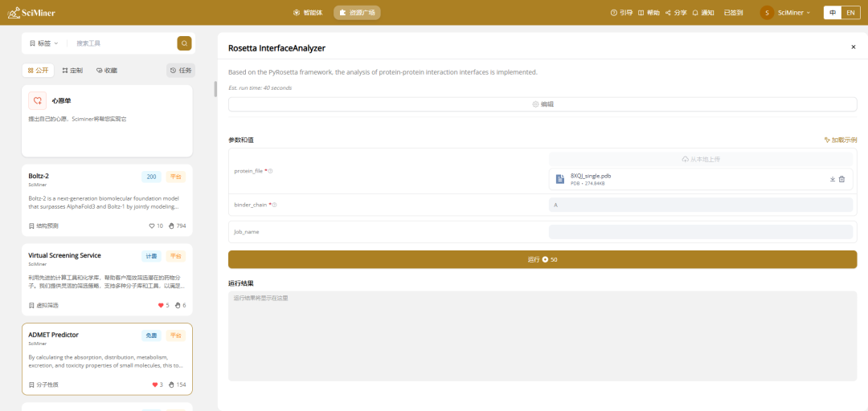Click the 加载示例 load example link

pos(840,140)
